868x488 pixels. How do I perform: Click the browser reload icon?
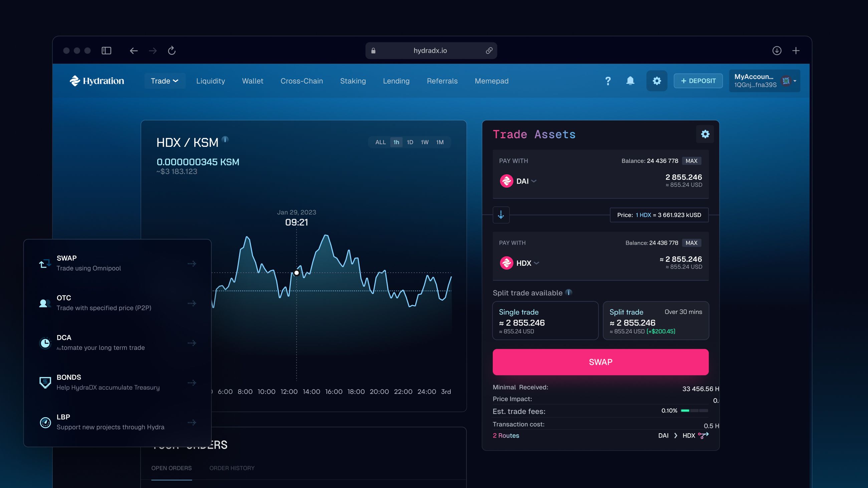point(172,50)
